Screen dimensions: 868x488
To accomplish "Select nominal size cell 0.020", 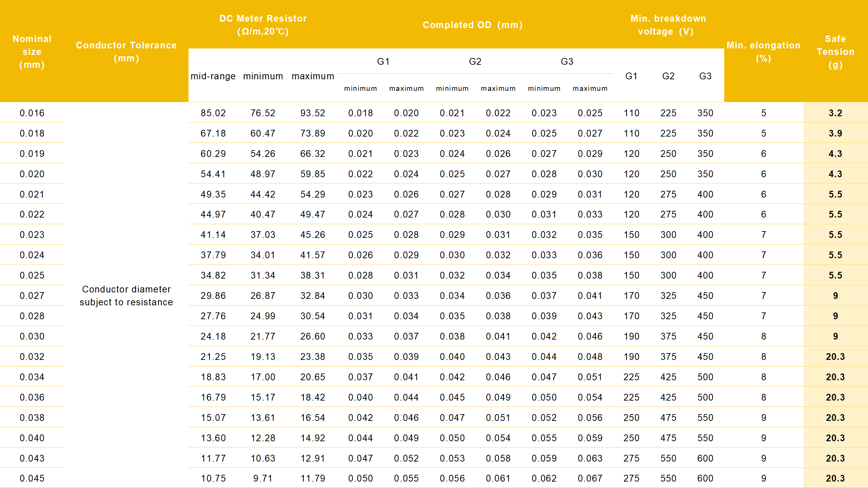I will [32, 174].
